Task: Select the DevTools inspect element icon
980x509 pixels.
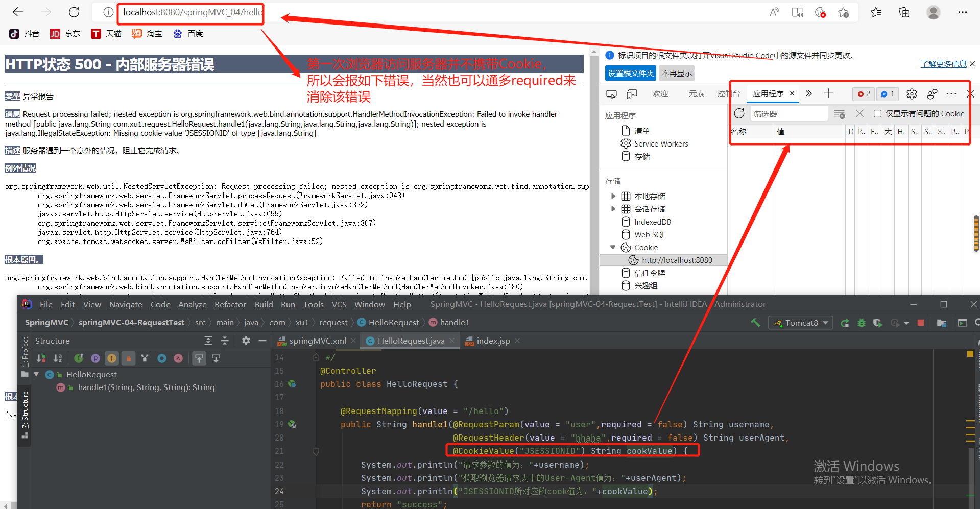Action: tap(611, 94)
